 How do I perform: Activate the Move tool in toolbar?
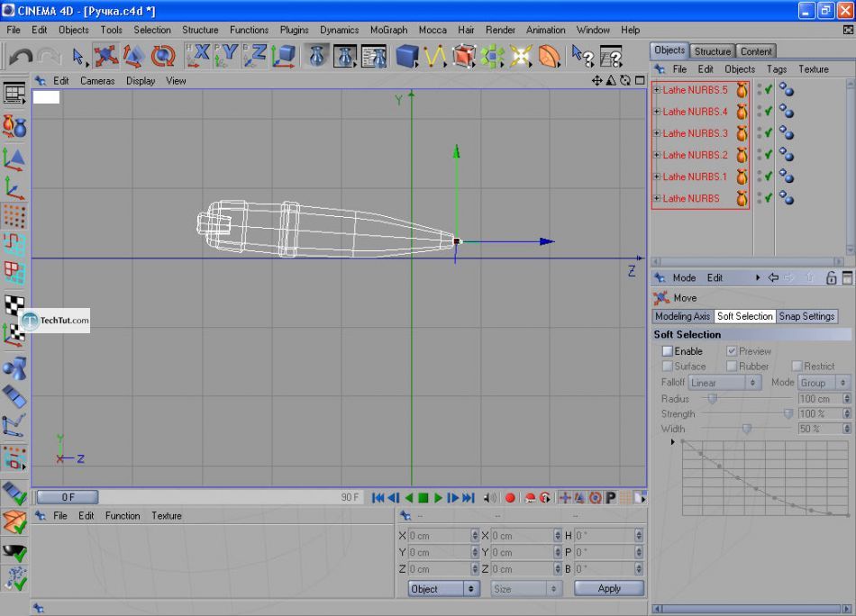[105, 56]
